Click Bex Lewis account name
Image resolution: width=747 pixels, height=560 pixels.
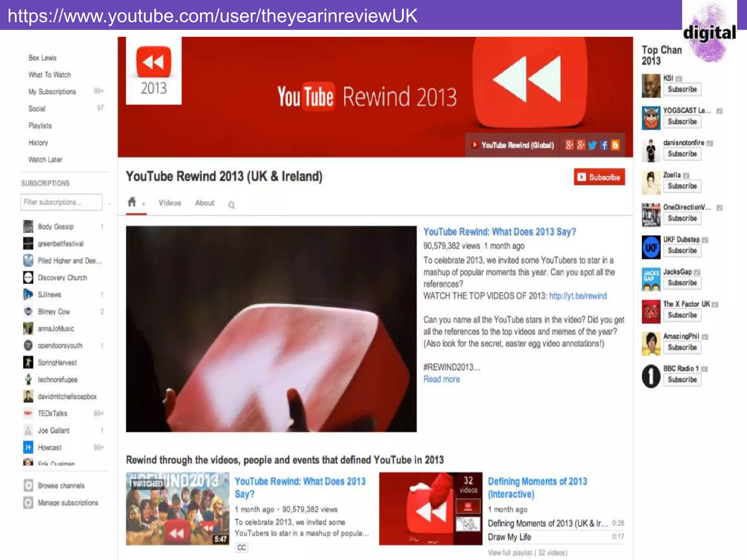(x=42, y=58)
